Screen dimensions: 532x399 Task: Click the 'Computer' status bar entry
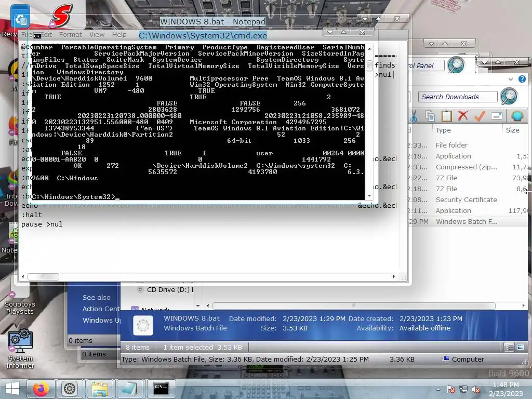tap(464, 359)
